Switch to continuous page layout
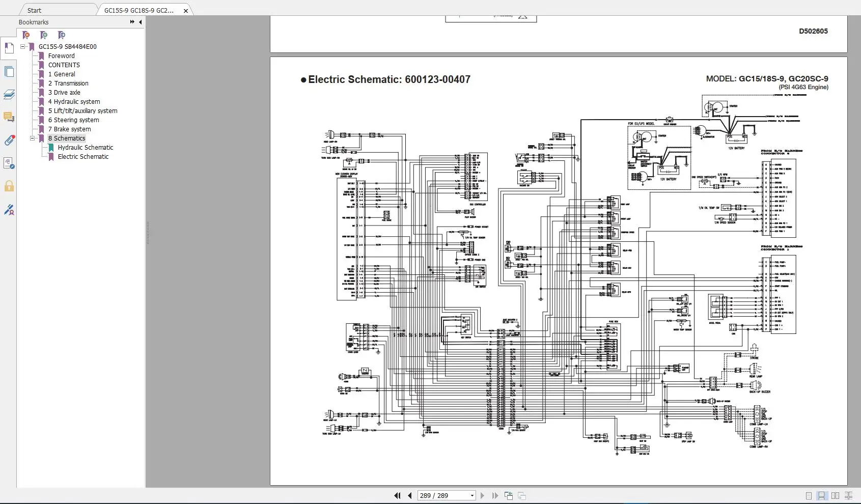 click(x=821, y=495)
